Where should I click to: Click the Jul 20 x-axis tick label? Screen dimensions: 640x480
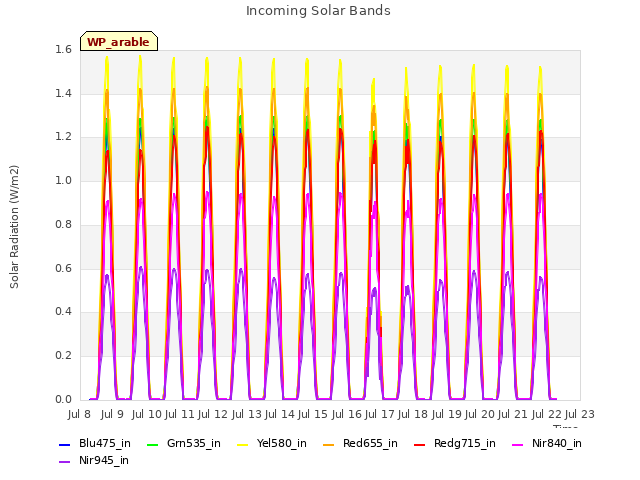point(480,415)
